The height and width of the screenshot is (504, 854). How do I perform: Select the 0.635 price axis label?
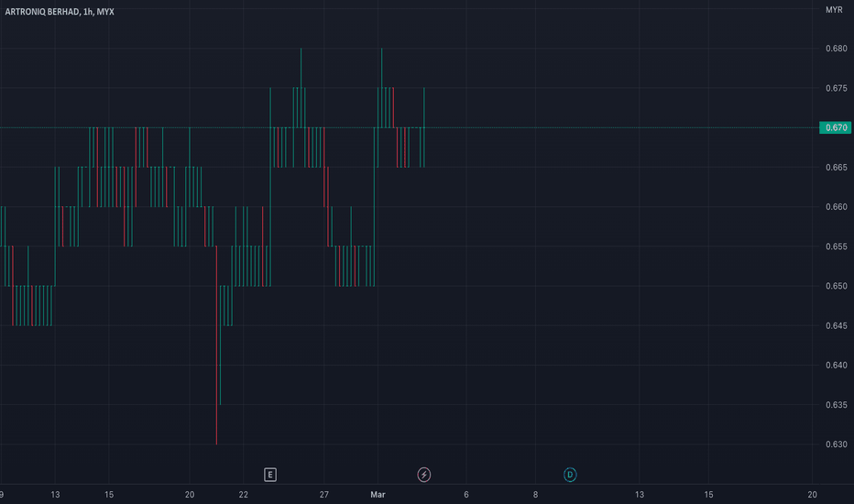point(836,405)
